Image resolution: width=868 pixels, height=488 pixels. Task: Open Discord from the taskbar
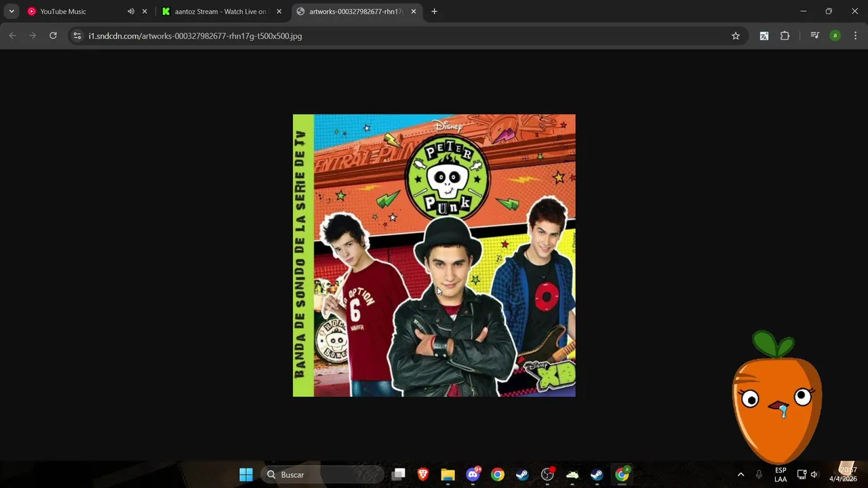pos(473,474)
